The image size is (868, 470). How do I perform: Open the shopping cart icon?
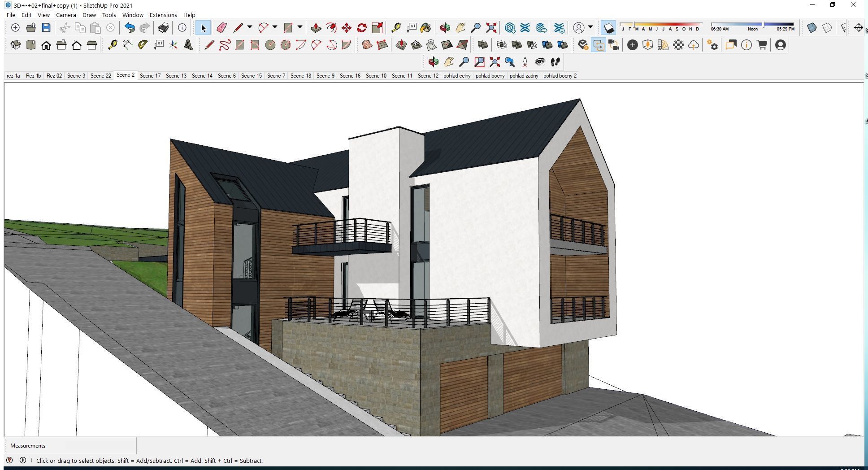coord(762,45)
